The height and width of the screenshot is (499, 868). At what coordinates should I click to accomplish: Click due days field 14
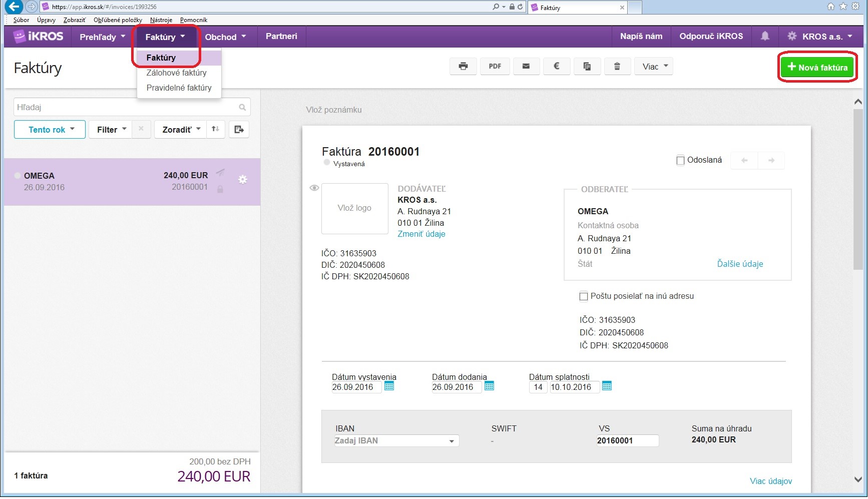(x=538, y=387)
